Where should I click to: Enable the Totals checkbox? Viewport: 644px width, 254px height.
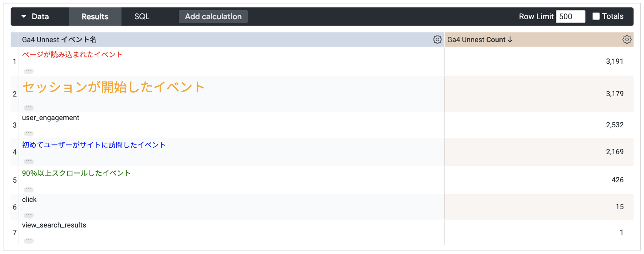click(x=596, y=16)
